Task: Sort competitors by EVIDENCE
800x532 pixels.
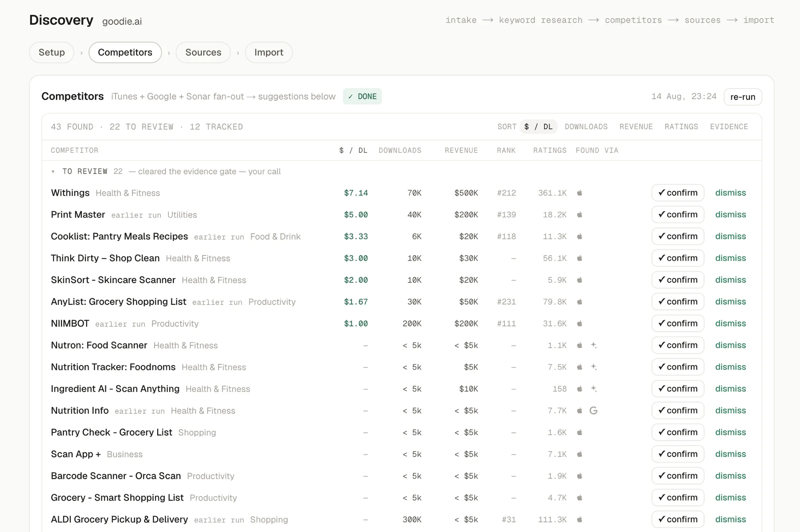Action: 729,127
